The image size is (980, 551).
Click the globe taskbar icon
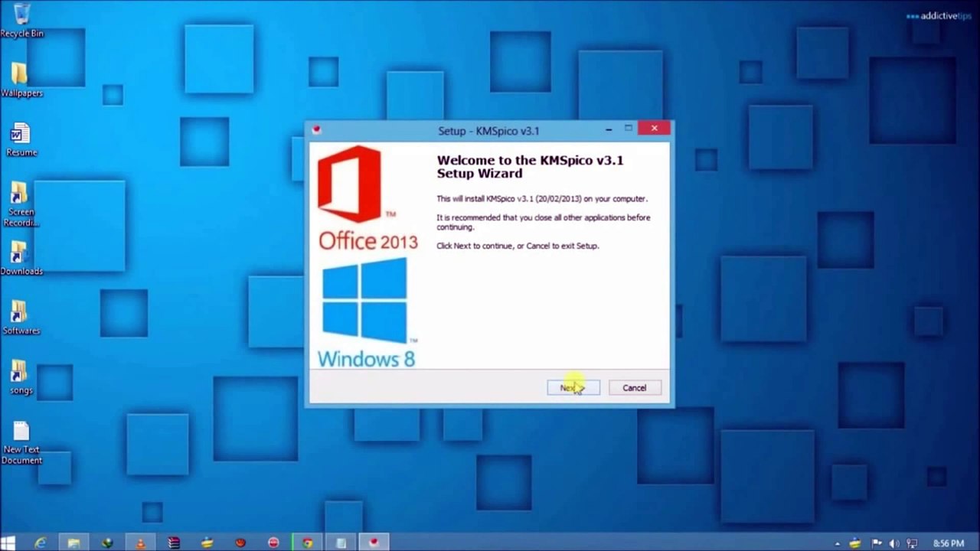(x=107, y=543)
